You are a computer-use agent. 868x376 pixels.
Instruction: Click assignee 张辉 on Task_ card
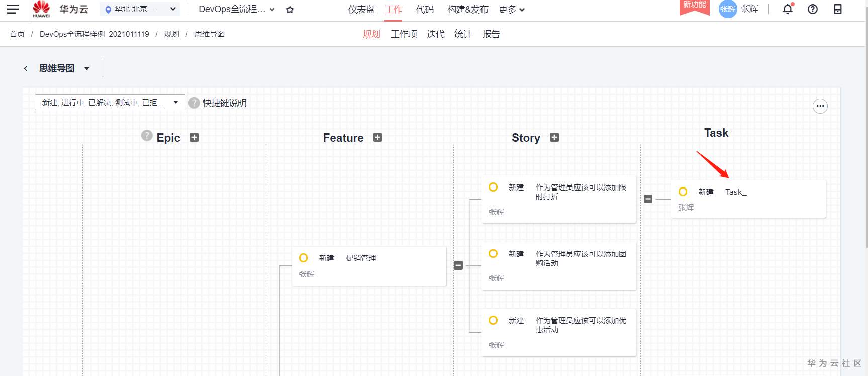coord(686,207)
